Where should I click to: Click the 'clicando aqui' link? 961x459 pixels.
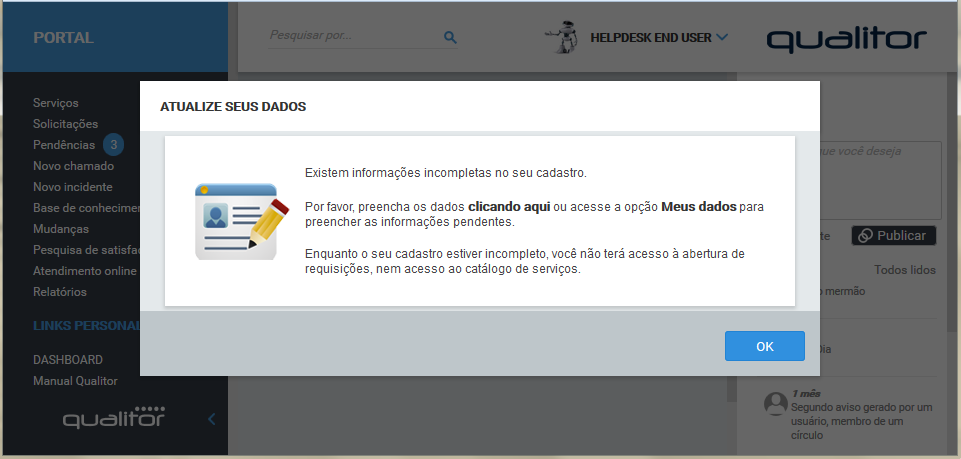[x=509, y=206]
